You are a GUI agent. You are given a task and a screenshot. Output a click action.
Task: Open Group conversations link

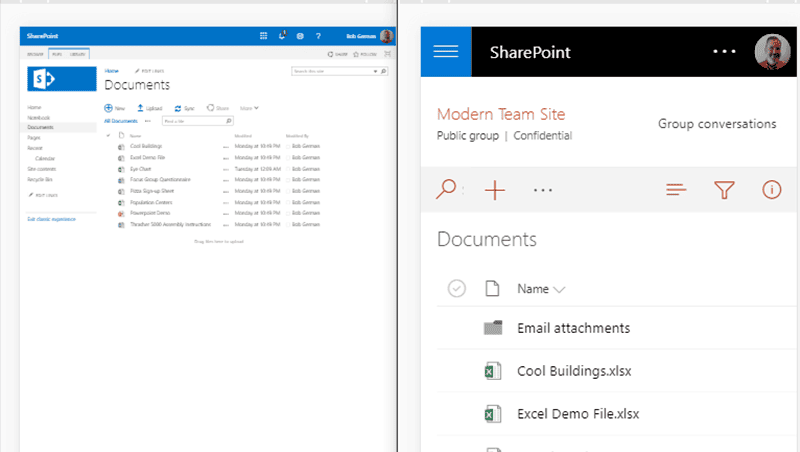(717, 124)
